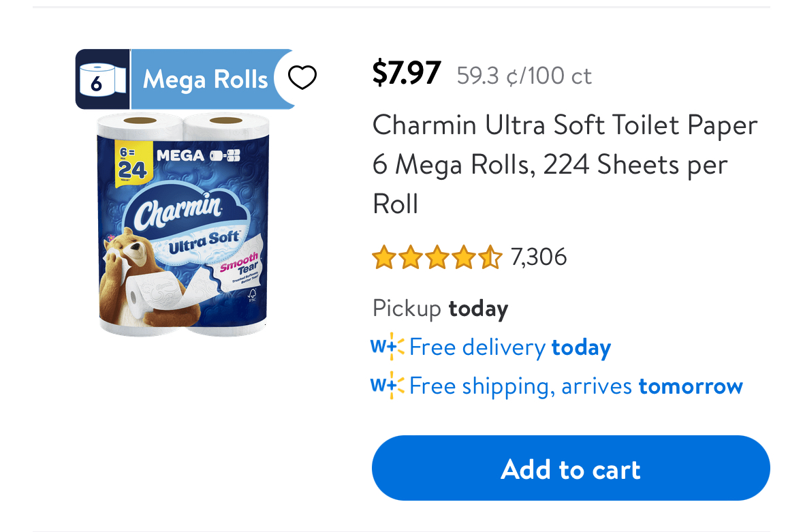
Task: Click the W+ icon beside Free shipping
Action: tap(387, 386)
